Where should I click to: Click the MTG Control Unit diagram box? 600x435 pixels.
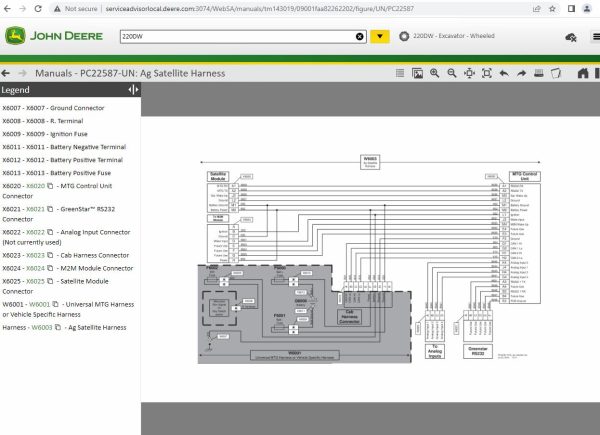coord(525,176)
